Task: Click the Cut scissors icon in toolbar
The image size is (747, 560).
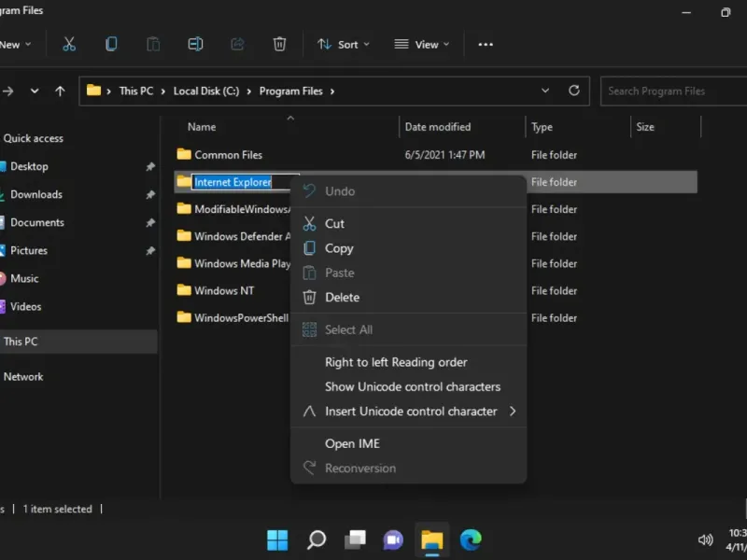Action: (x=69, y=44)
